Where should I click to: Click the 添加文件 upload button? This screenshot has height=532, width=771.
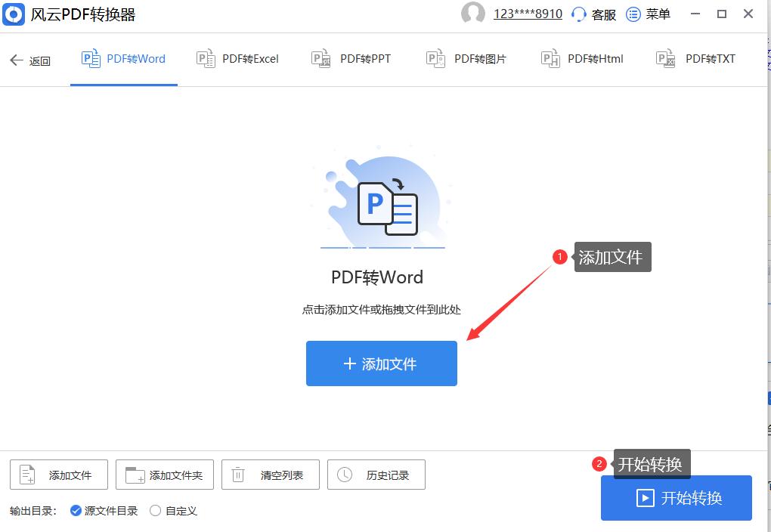[381, 363]
